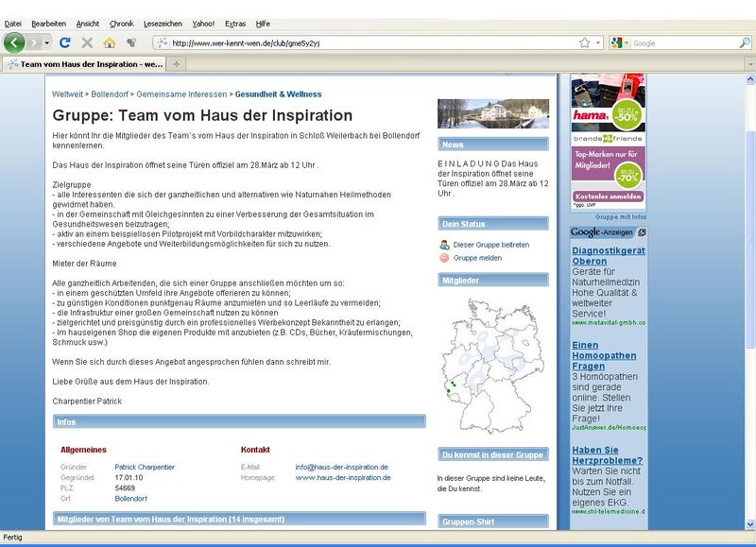Bookmark page with the star icon
Screen dimensions: 756x547
585,43
